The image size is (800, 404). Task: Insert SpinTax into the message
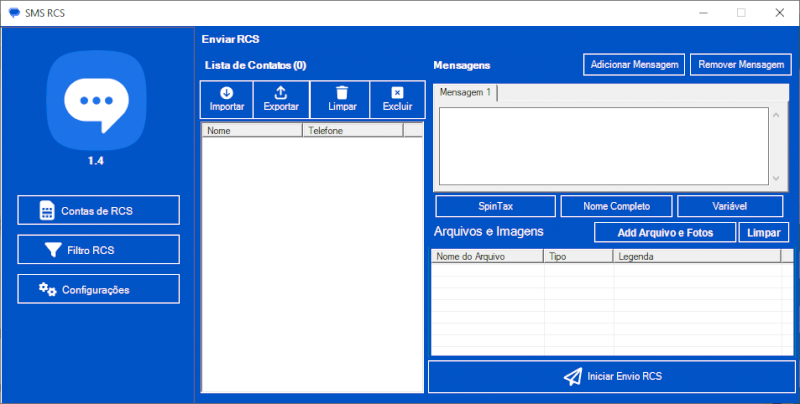tap(495, 206)
